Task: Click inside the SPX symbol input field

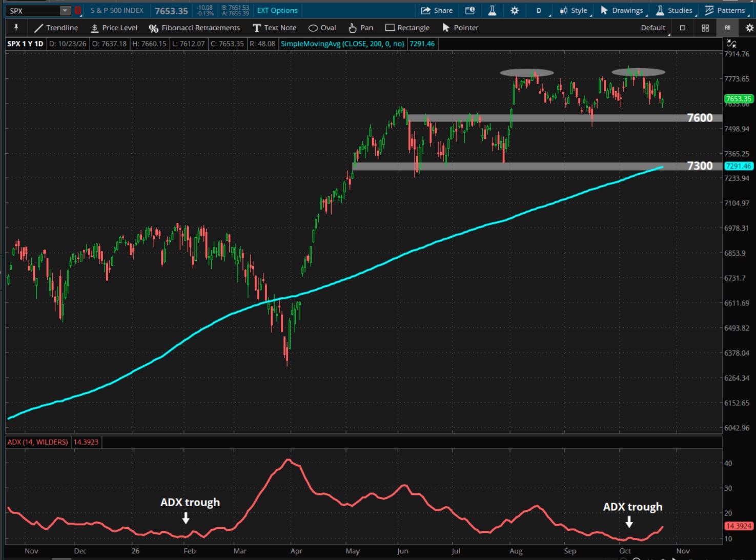Action: (34, 10)
